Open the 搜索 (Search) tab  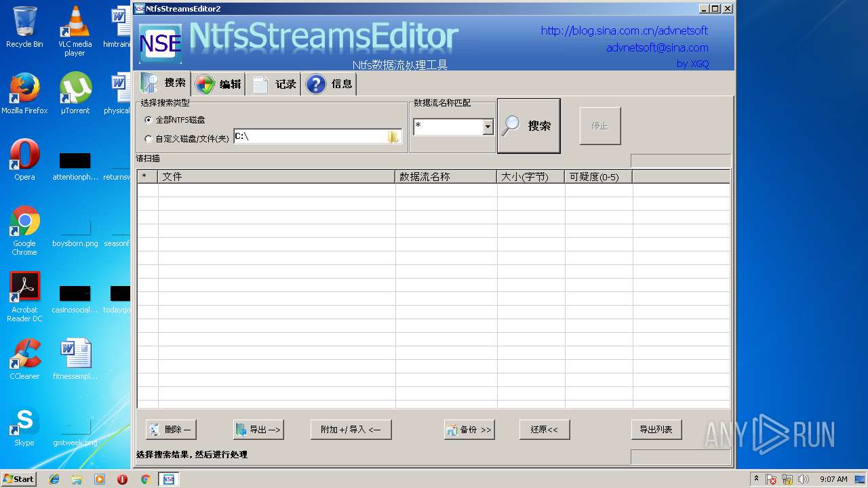tap(163, 83)
